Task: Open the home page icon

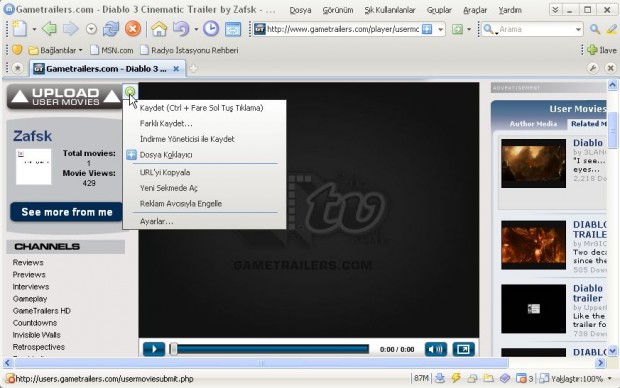Action: (159, 29)
